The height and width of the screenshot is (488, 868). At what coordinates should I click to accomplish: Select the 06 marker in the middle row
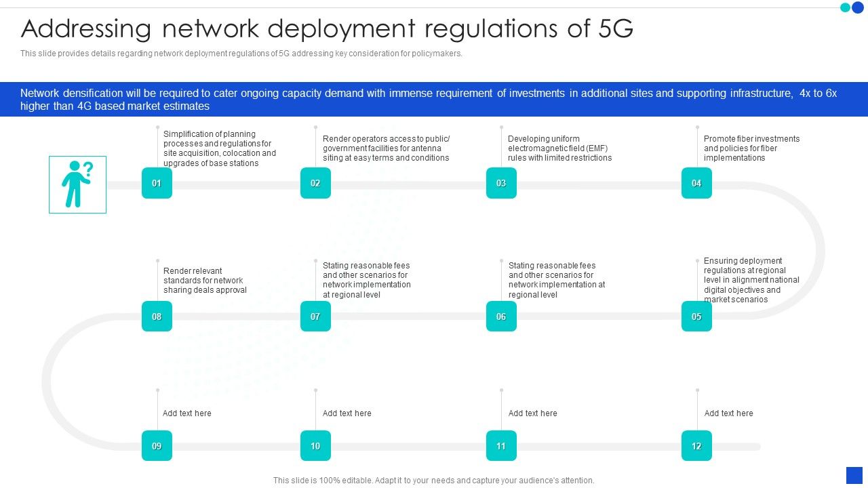click(x=500, y=316)
